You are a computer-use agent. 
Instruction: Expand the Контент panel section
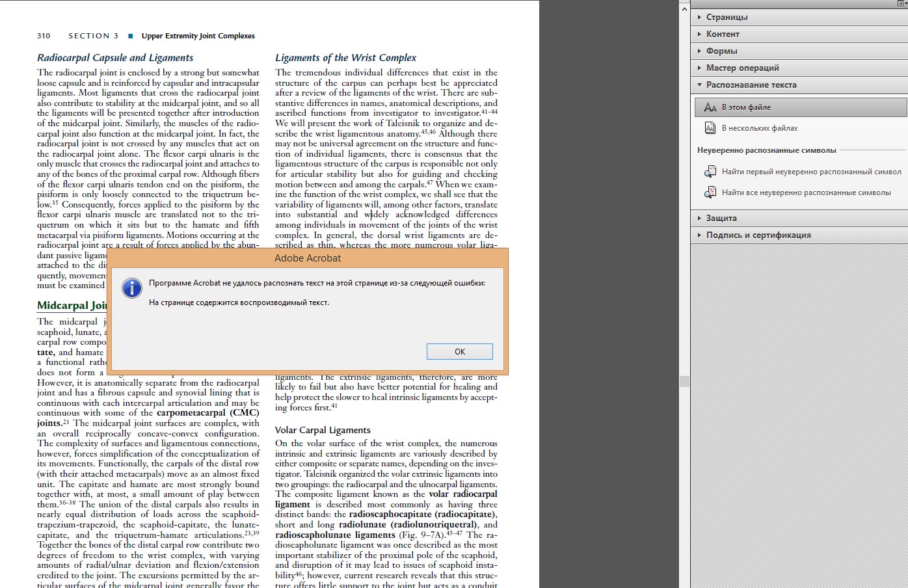pos(799,34)
